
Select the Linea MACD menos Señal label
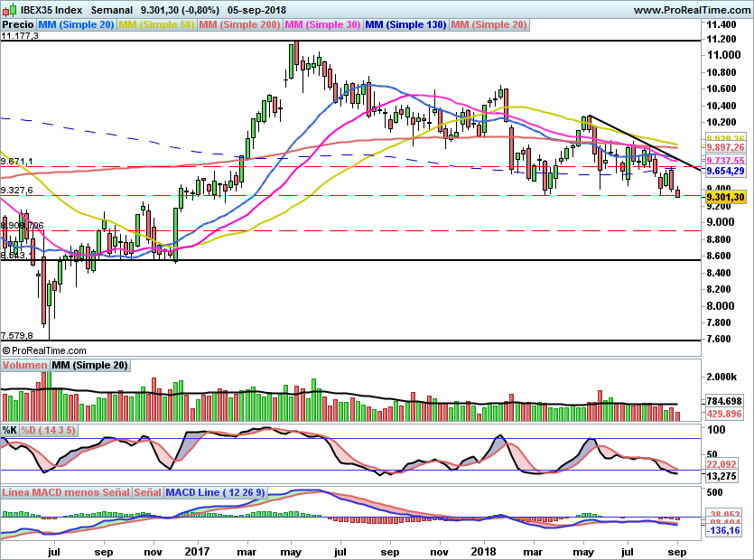point(66,493)
